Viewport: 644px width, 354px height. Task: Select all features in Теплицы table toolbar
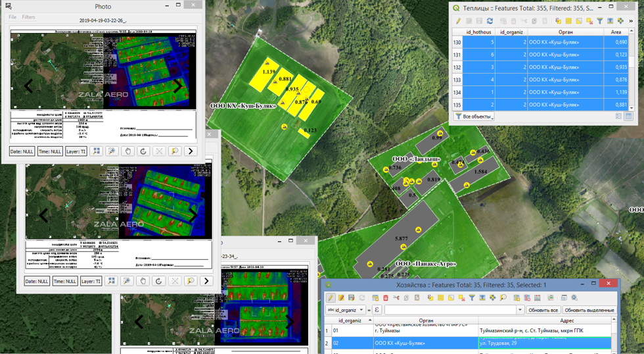pos(568,20)
